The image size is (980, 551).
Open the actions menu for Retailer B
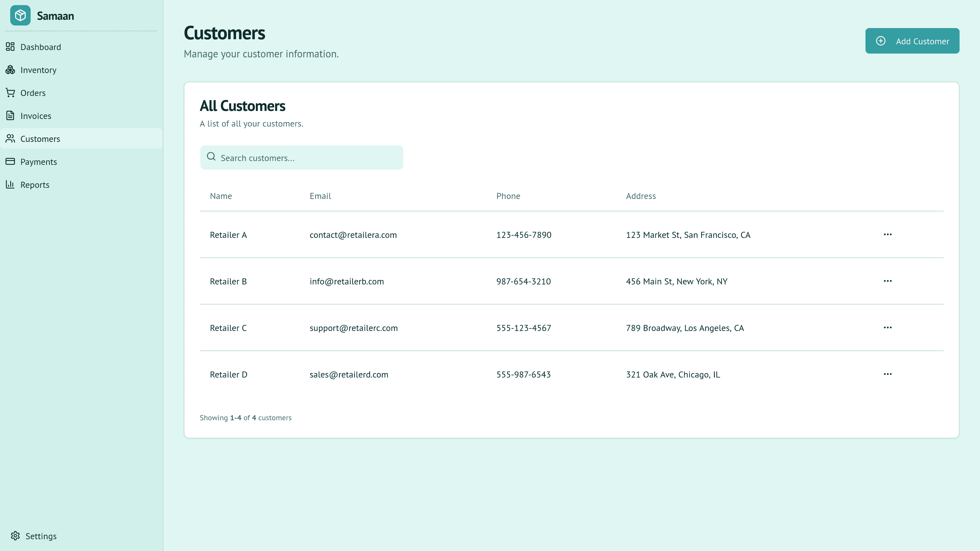888,281
